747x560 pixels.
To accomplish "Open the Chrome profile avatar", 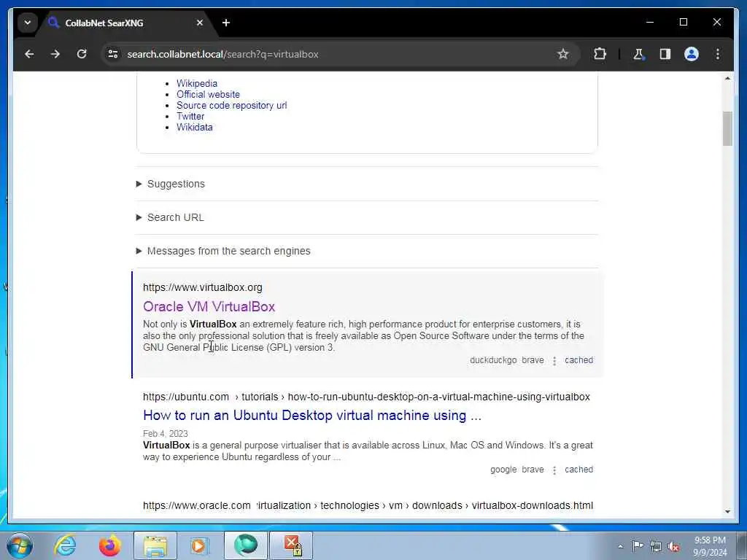I will [x=692, y=54].
